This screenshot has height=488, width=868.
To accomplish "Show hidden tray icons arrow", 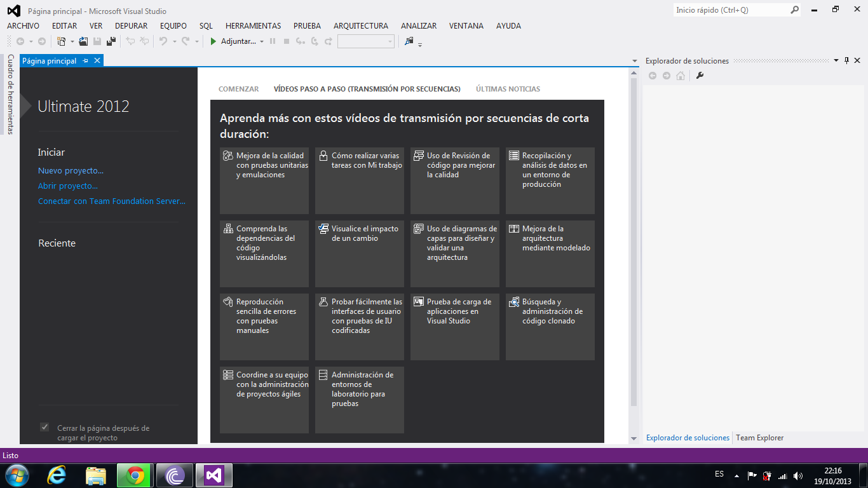I will click(736, 475).
